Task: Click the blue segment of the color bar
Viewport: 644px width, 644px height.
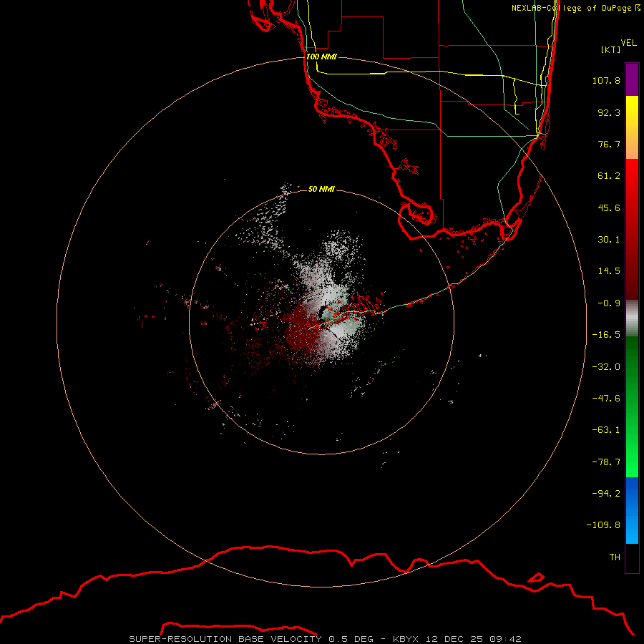Action: point(632,510)
